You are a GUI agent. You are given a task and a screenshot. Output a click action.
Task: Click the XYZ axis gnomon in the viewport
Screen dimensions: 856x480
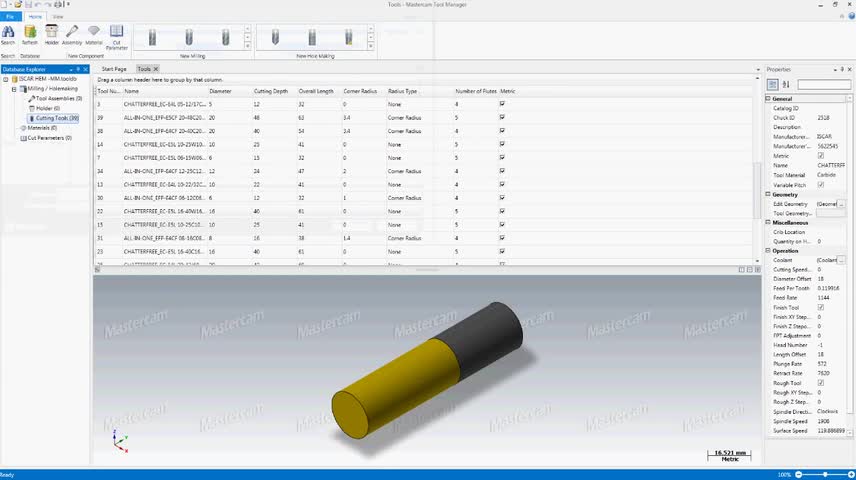point(120,441)
